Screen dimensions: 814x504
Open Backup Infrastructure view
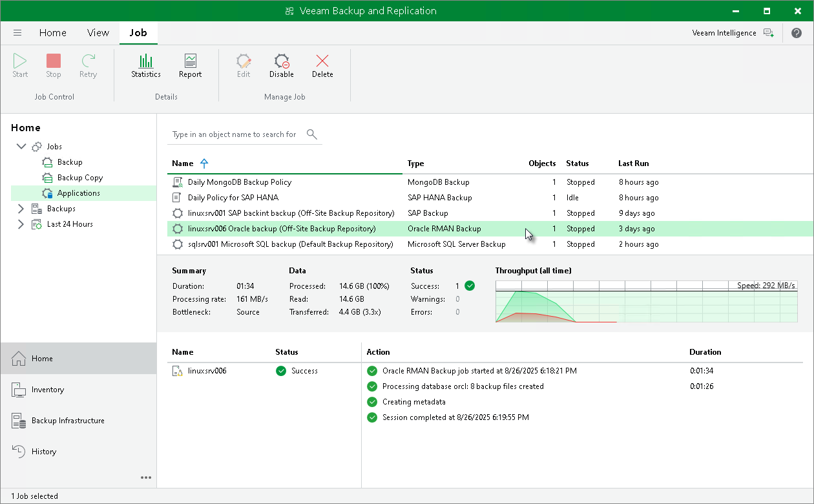68,421
